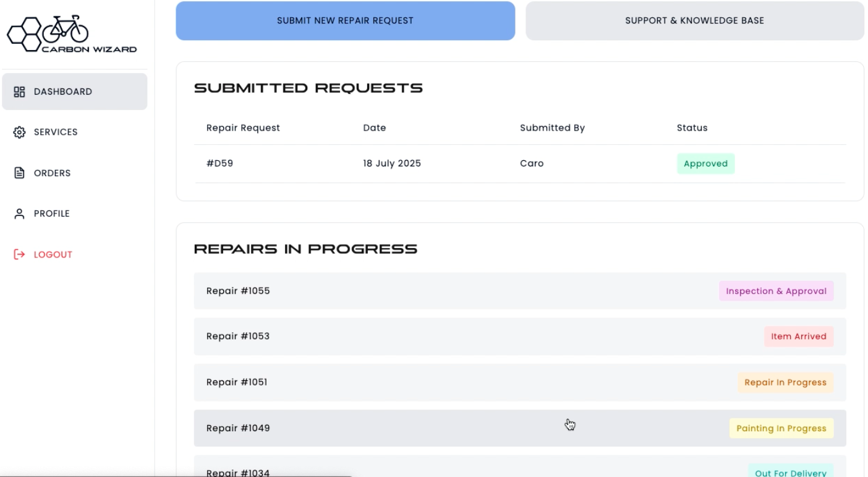Click the Services gear icon
The width and height of the screenshot is (868, 477).
(19, 132)
